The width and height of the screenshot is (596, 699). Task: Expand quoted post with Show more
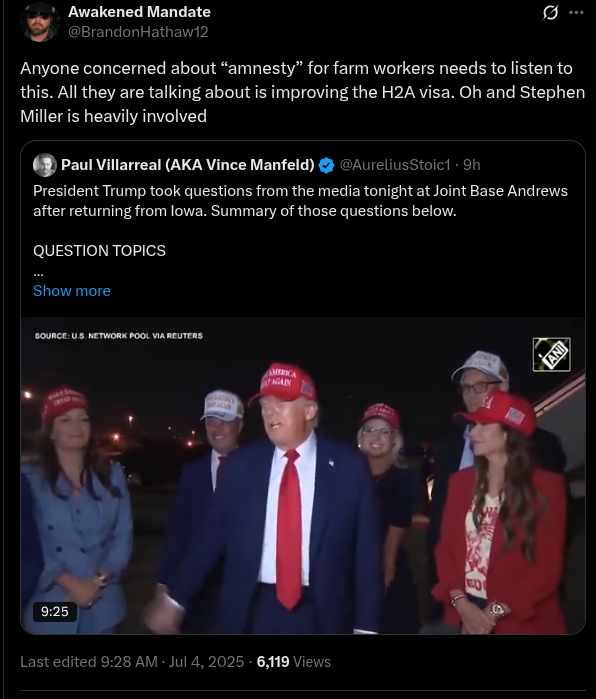pos(72,291)
